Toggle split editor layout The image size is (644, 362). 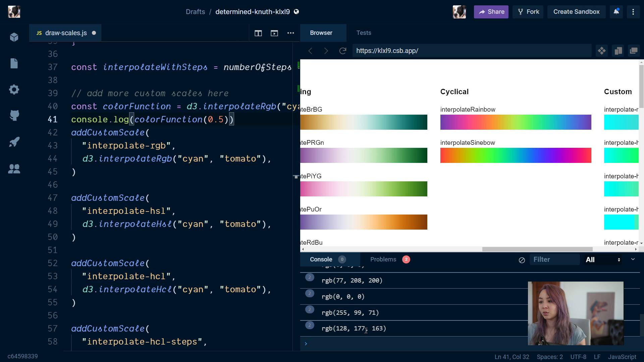258,34
